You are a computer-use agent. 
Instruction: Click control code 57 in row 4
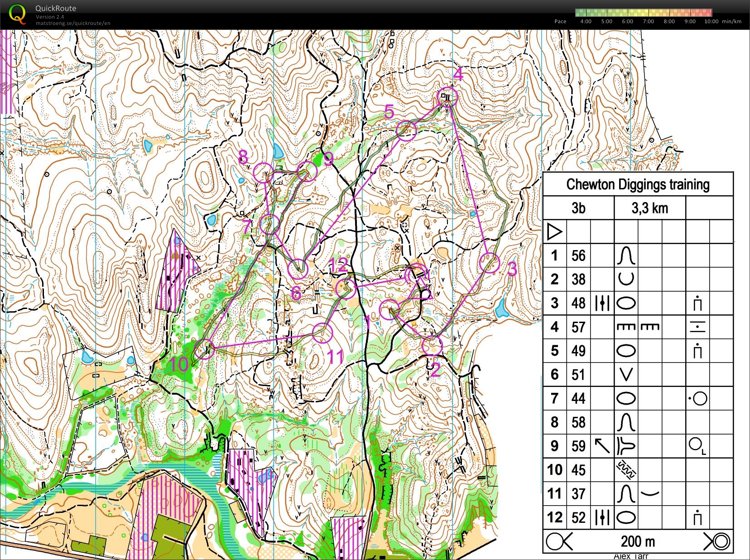click(578, 327)
